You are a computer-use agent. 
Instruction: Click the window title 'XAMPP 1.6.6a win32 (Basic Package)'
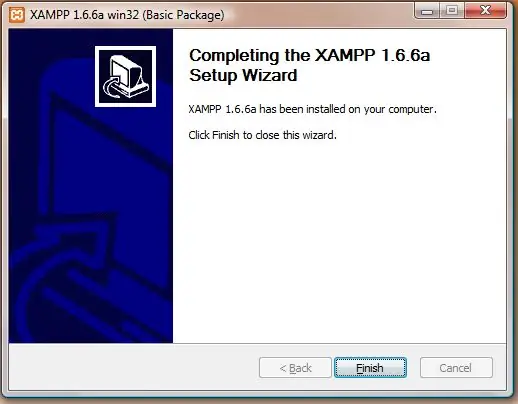tap(127, 15)
